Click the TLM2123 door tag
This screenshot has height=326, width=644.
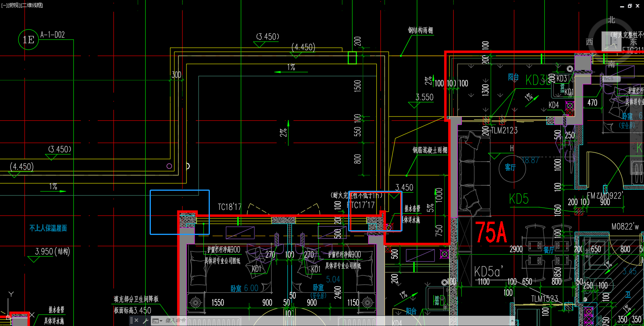[x=504, y=131]
